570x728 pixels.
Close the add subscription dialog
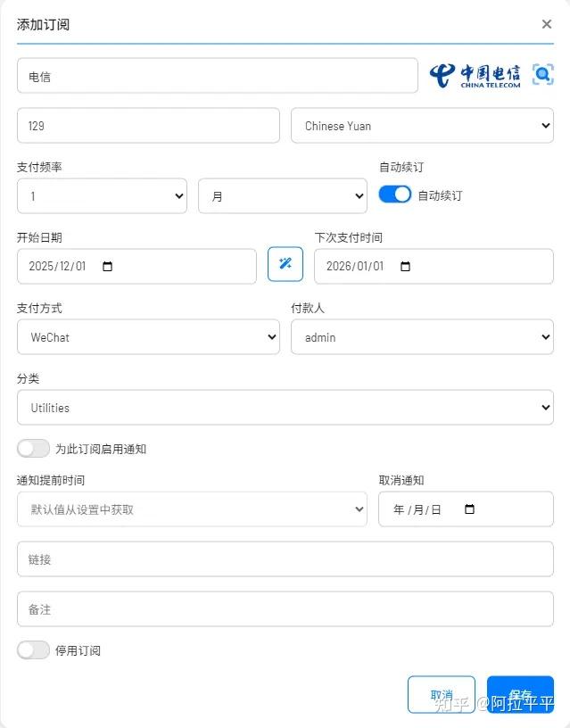point(547,24)
